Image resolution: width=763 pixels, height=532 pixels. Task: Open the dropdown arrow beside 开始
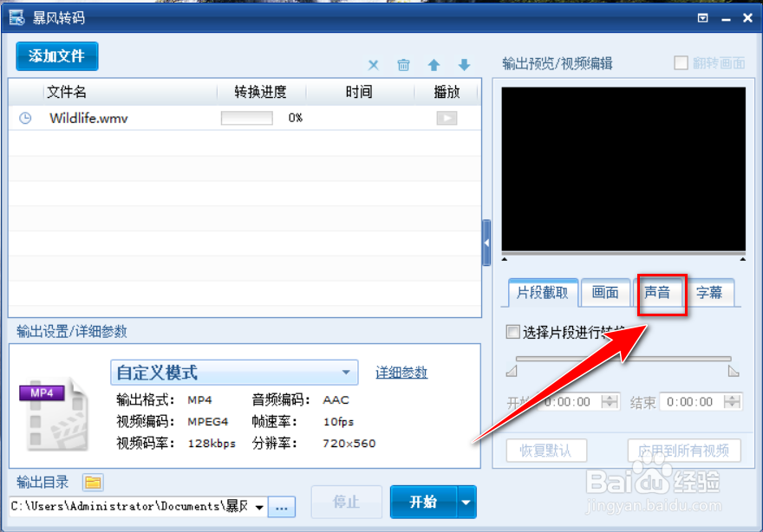coord(466,502)
